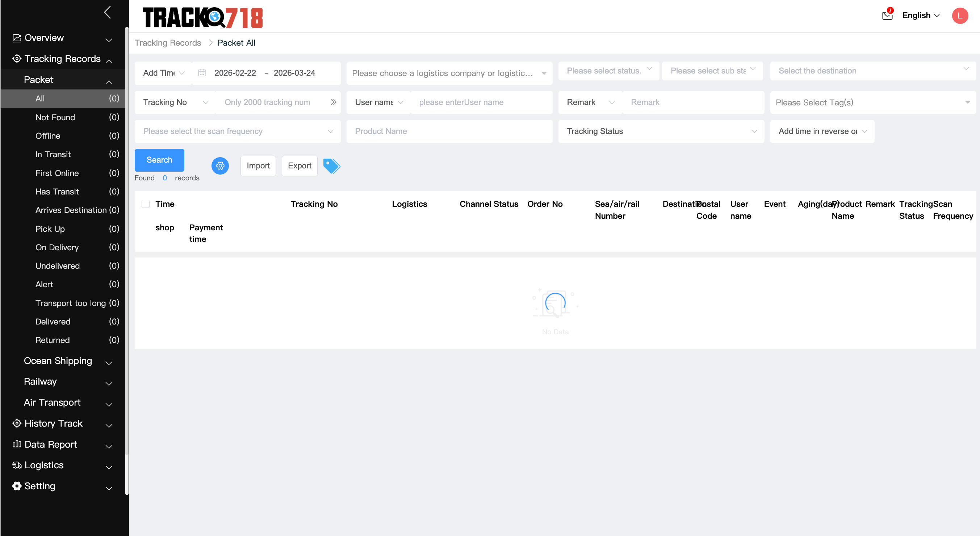Open the scan frequency dropdown
The width and height of the screenshot is (980, 536).
[x=237, y=131]
